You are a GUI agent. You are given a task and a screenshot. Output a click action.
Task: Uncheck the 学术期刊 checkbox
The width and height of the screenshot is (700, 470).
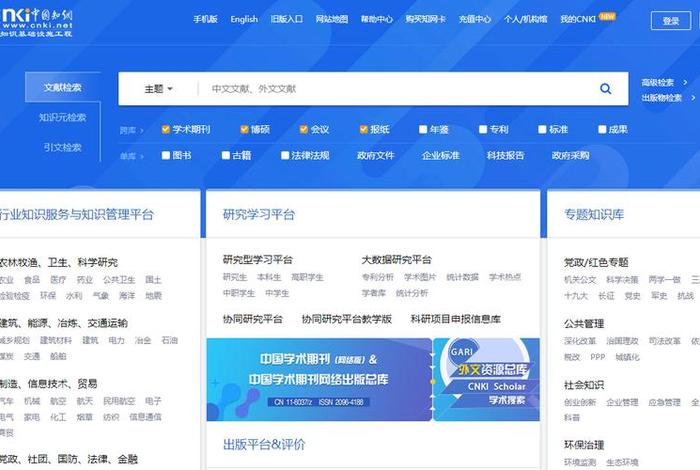click(x=166, y=129)
